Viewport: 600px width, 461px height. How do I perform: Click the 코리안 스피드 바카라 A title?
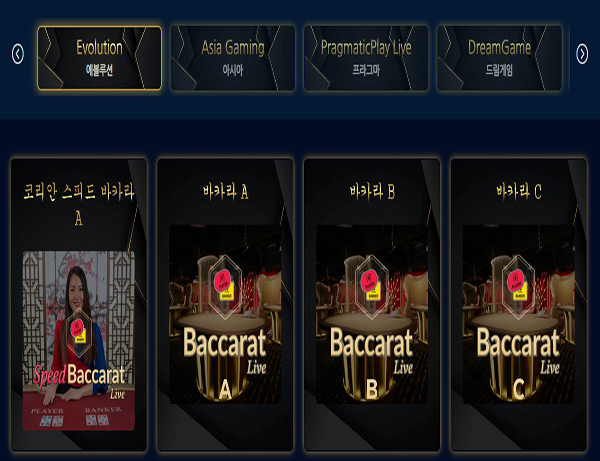[79, 205]
